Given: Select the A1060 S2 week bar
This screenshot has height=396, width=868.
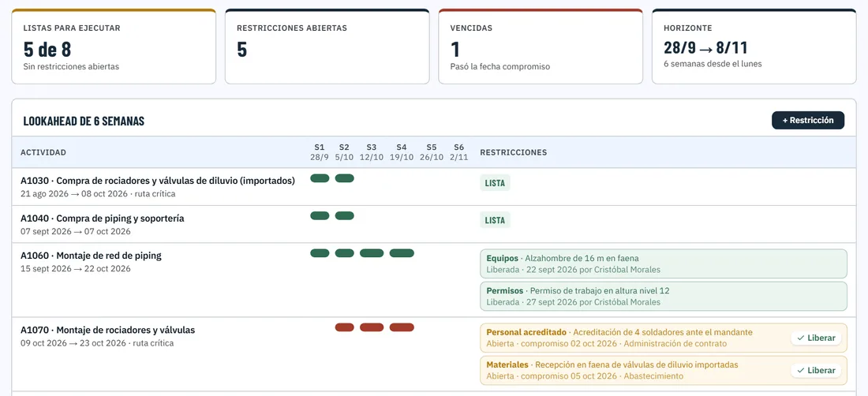Looking at the screenshot, I should 344,253.
